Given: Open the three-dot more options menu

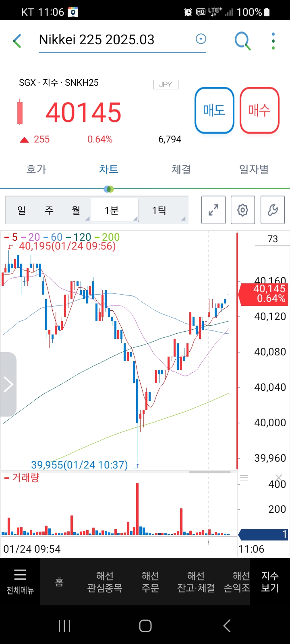Looking at the screenshot, I should pyautogui.click(x=273, y=41).
